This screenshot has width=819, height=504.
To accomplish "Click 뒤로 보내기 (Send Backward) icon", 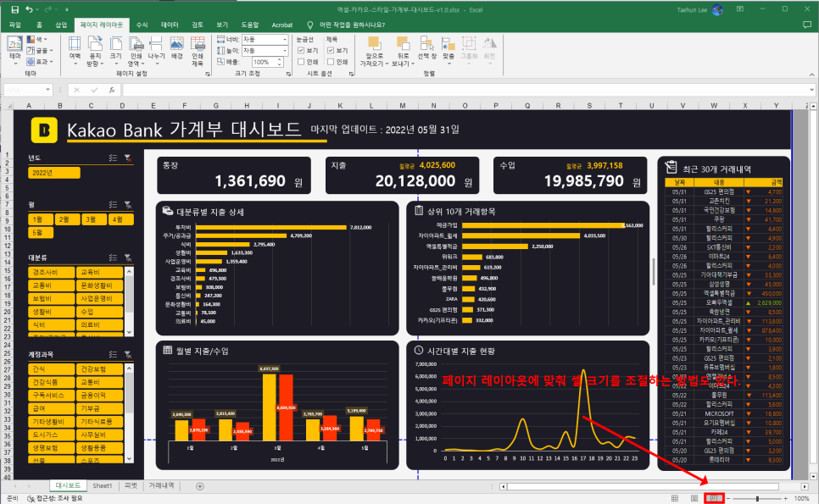I will tap(403, 43).
